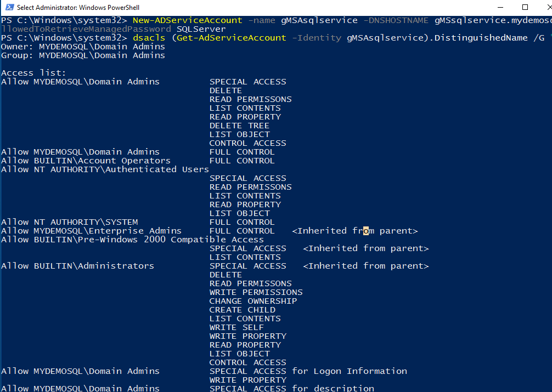The image size is (552, 392).
Task: Click the New-ADServiceAccount command text
Action: (x=187, y=20)
